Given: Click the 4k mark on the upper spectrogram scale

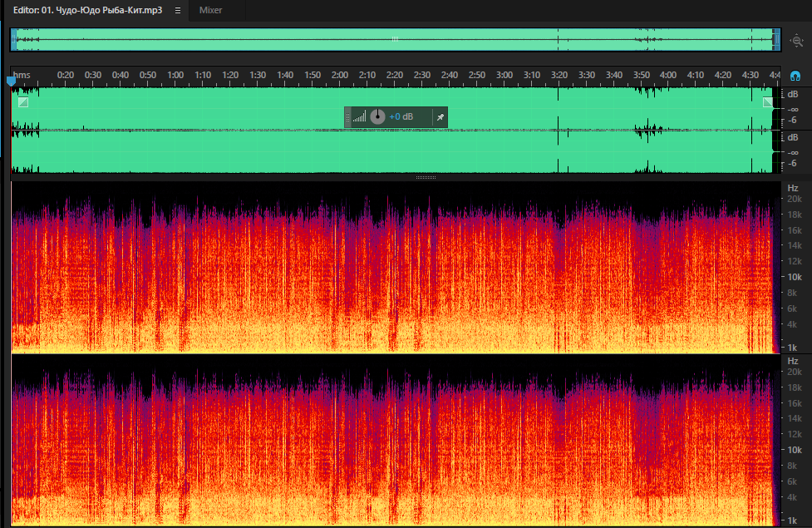Looking at the screenshot, I should (x=792, y=324).
